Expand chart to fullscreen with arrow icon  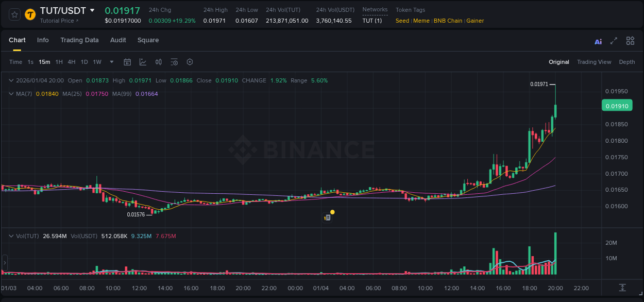[x=614, y=41]
